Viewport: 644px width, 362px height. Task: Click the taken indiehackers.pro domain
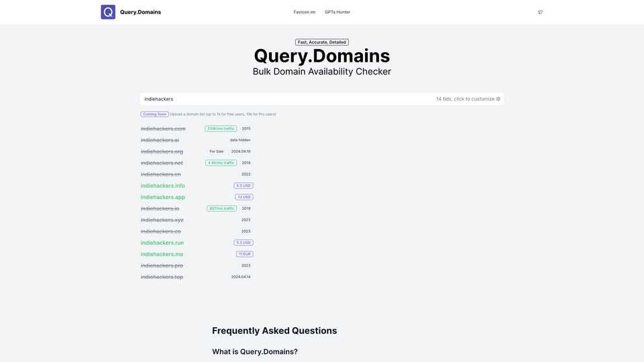tap(162, 265)
